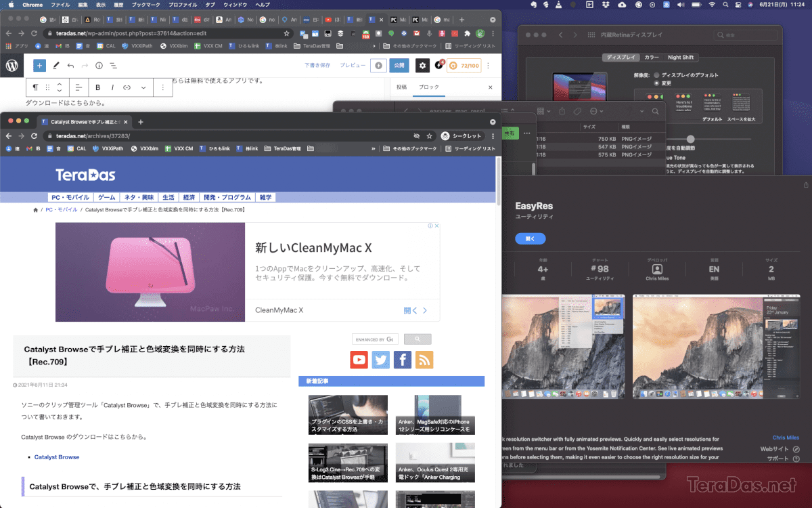
Task: Open the incognito Chrome three-dot menu
Action: point(492,135)
